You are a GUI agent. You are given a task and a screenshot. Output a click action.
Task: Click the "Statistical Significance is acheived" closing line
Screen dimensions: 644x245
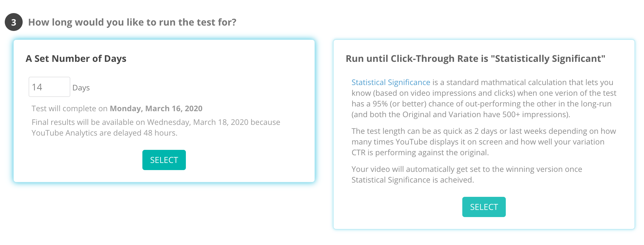pos(412,180)
